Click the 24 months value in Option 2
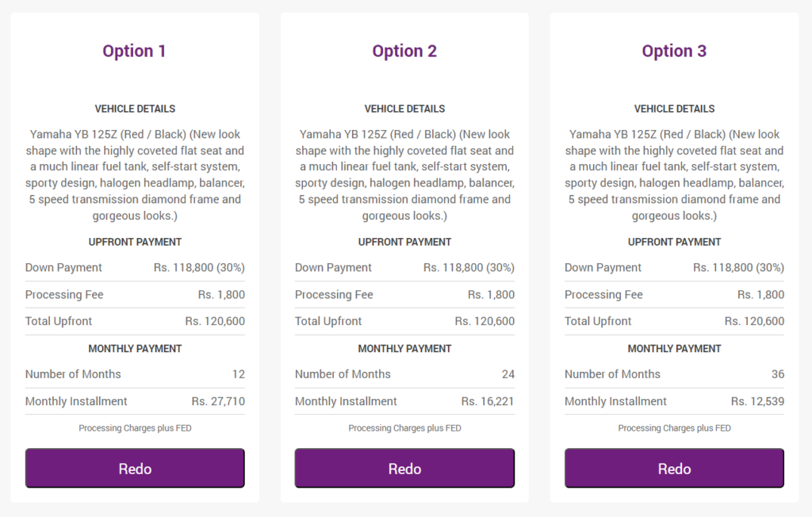 508,374
